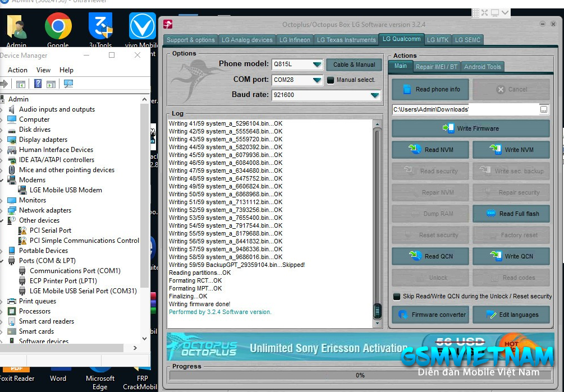Screen dimensions: 564x392
Task: Click the firmware file path input field
Action: (x=466, y=109)
